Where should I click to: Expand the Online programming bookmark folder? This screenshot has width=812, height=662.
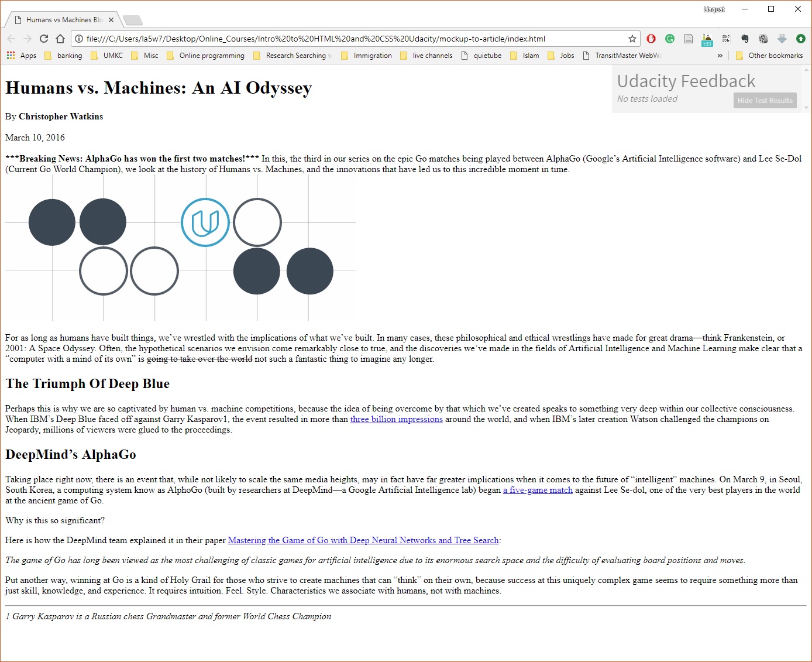pyautogui.click(x=206, y=56)
